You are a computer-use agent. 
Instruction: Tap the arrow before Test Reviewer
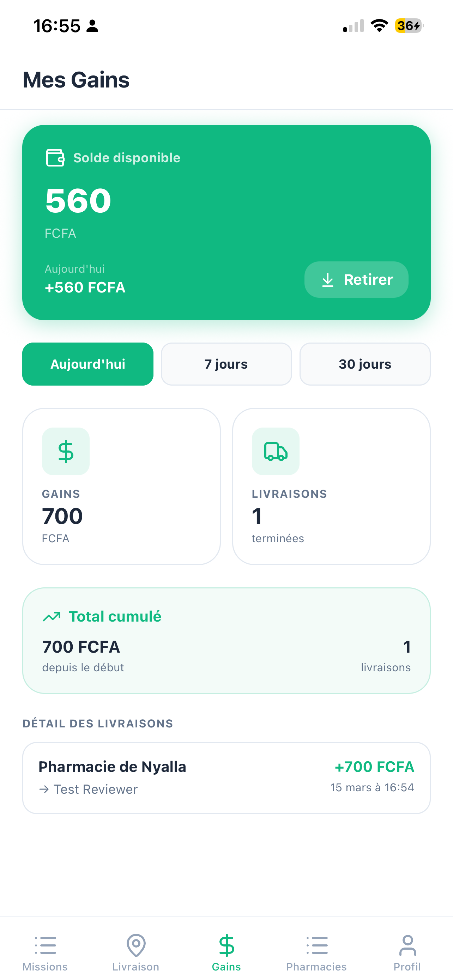(x=44, y=790)
